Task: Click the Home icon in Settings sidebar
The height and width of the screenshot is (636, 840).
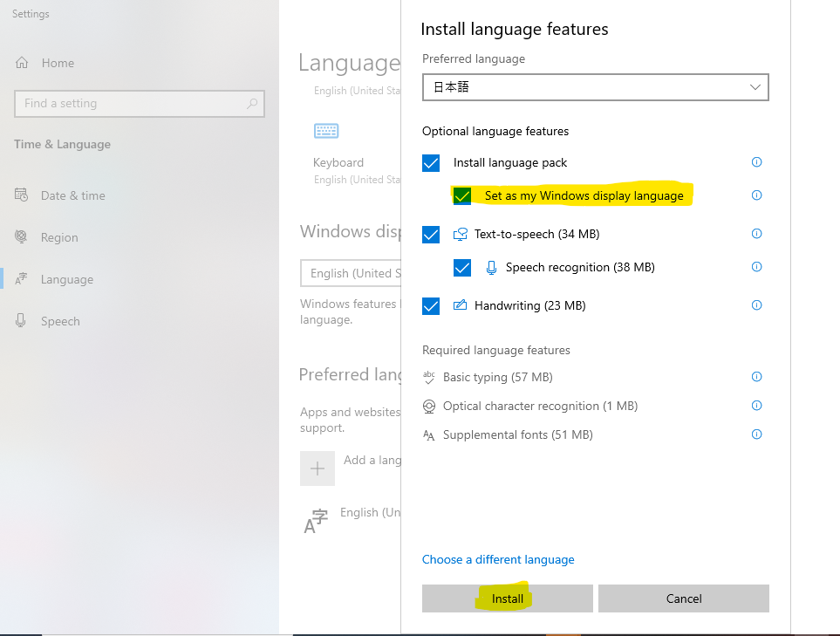Action: (x=22, y=63)
